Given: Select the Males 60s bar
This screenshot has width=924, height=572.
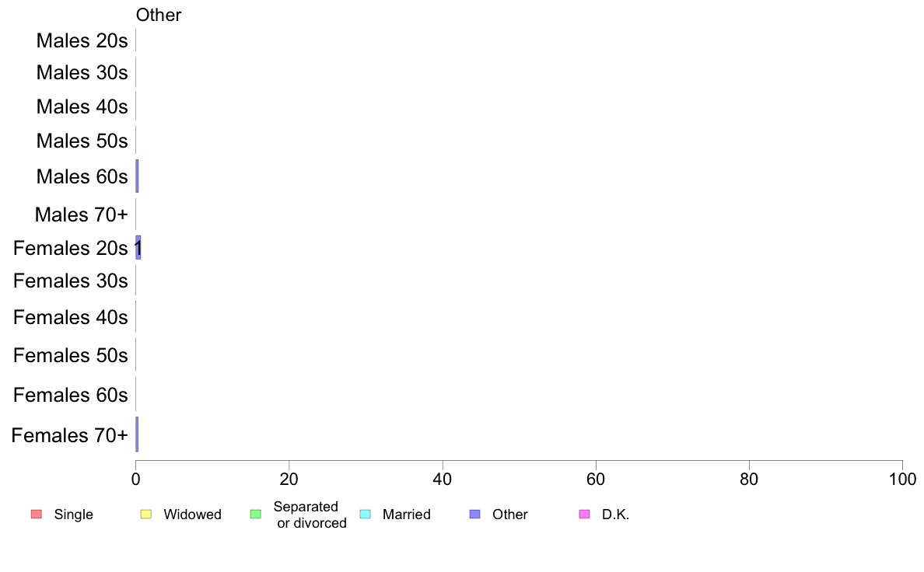Looking at the screenshot, I should coord(138,176).
